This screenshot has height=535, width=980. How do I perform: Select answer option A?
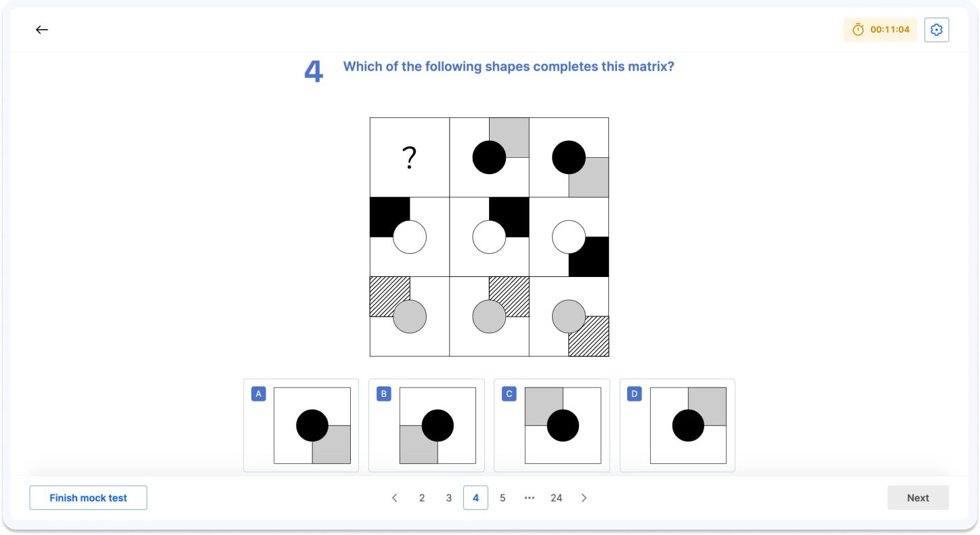click(x=301, y=425)
